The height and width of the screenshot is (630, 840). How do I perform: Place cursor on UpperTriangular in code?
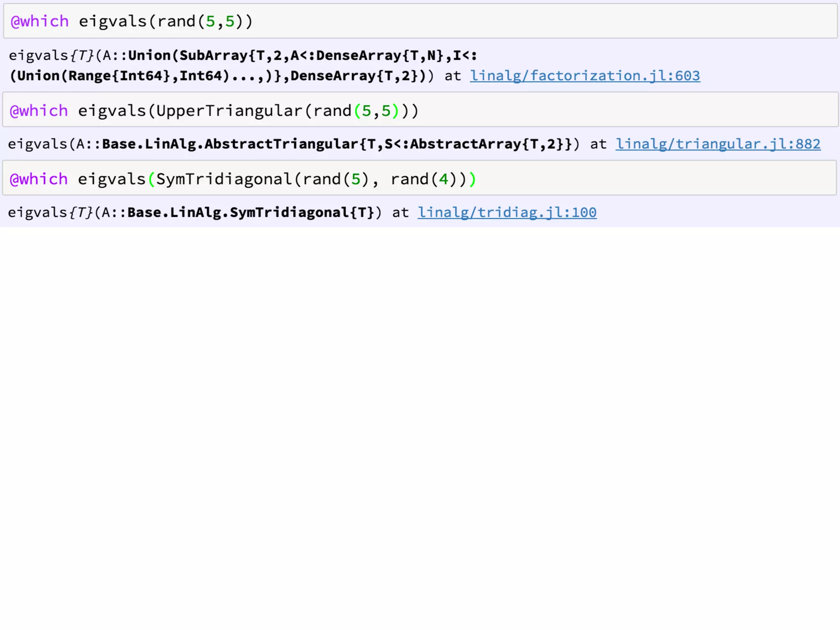(x=229, y=111)
